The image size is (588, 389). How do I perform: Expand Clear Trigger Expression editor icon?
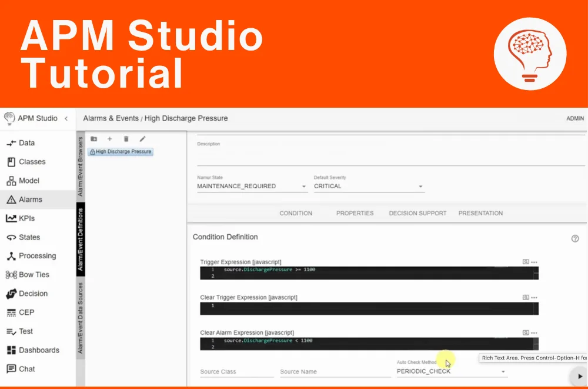(x=526, y=297)
